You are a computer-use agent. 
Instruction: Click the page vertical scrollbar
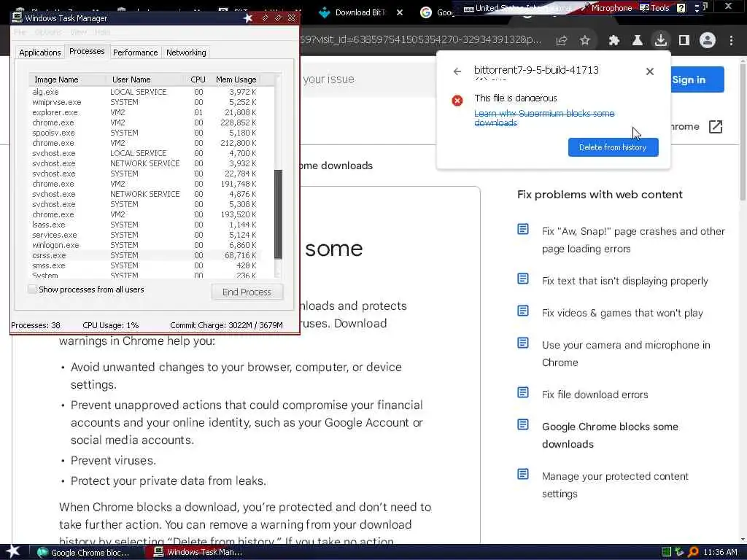742,131
